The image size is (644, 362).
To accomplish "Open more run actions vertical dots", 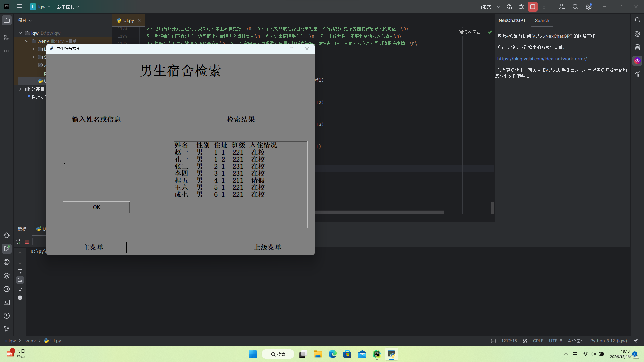I will pos(544,7).
